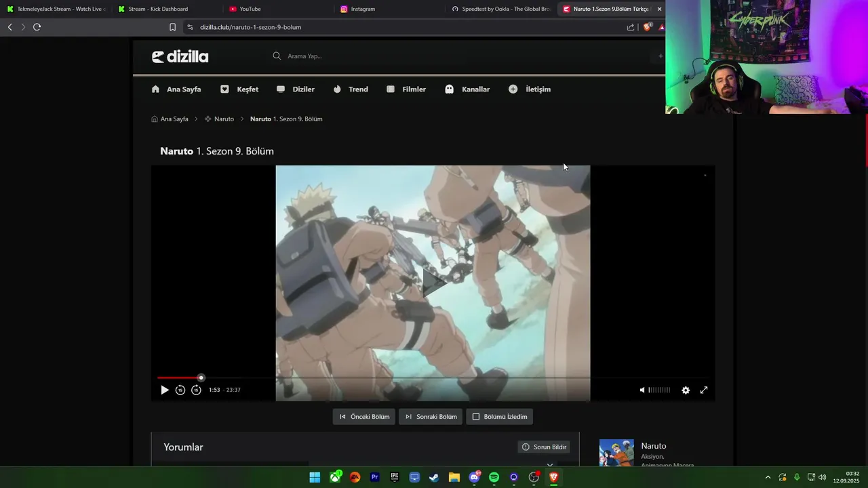Expand the chevron below Sorun Bildir
This screenshot has width=868, height=488.
coord(550,465)
